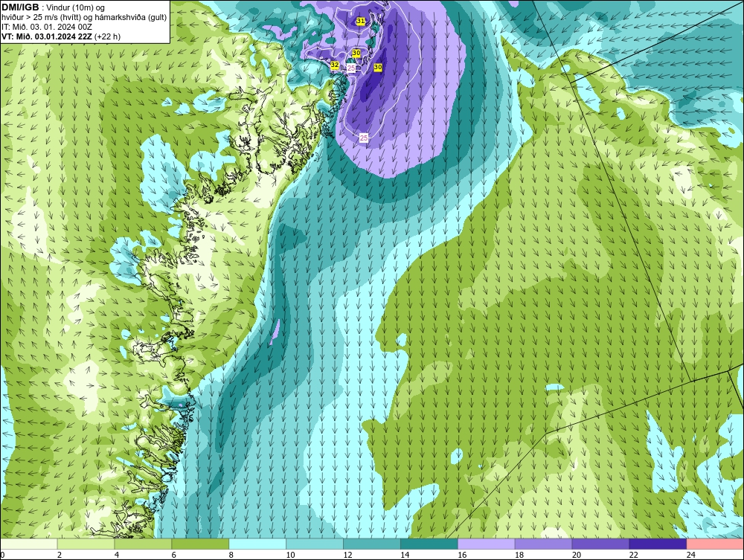Click the 0–2 m/s palest legend swatch
The width and height of the screenshot is (744, 560).
pos(29,544)
